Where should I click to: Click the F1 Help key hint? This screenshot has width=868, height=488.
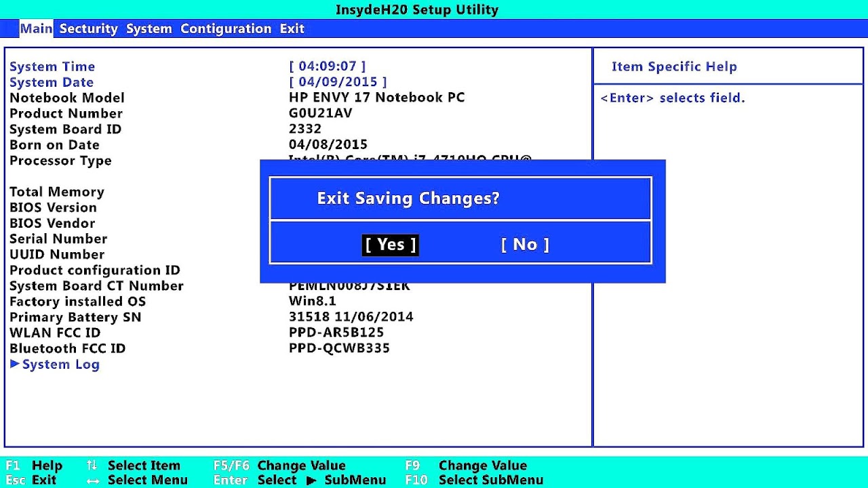coord(34,466)
